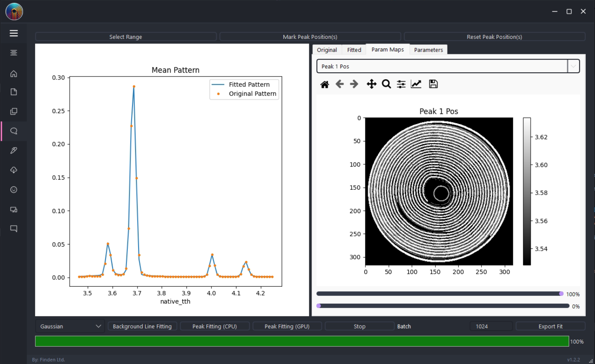This screenshot has height=364, width=595.
Task: Click the green fitting progress bar
Action: [x=302, y=341]
